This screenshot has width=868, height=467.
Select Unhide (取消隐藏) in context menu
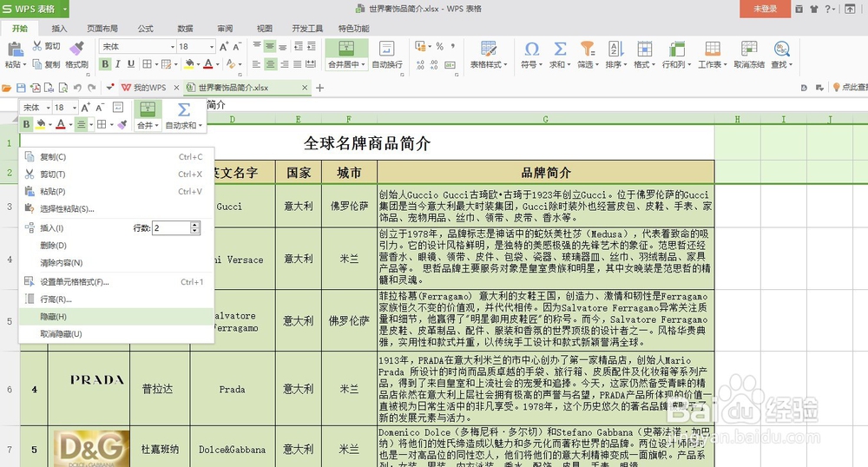(116, 333)
